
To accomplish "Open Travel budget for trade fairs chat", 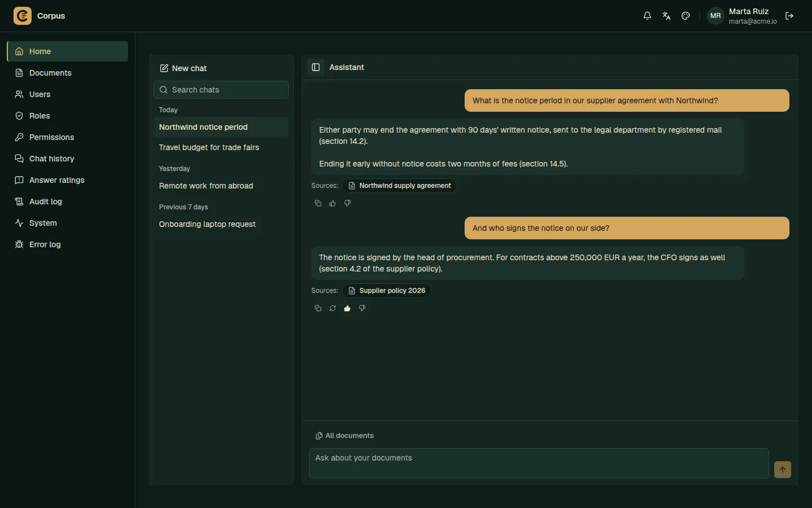I will [x=221, y=147].
